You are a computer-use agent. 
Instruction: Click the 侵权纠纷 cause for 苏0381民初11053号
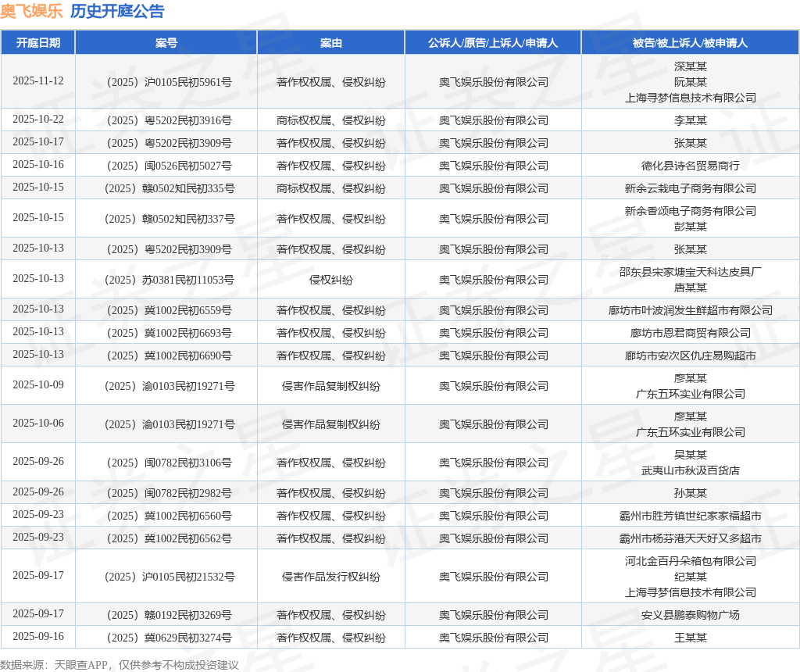click(x=331, y=280)
